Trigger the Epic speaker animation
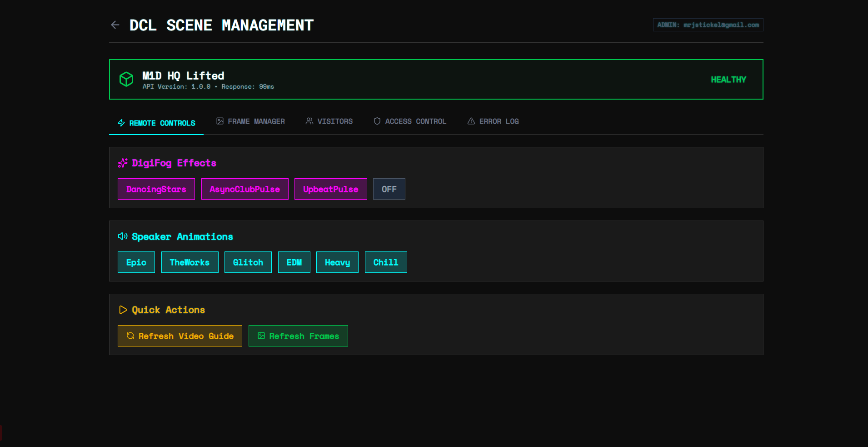Image resolution: width=868 pixels, height=447 pixels. [x=136, y=262]
